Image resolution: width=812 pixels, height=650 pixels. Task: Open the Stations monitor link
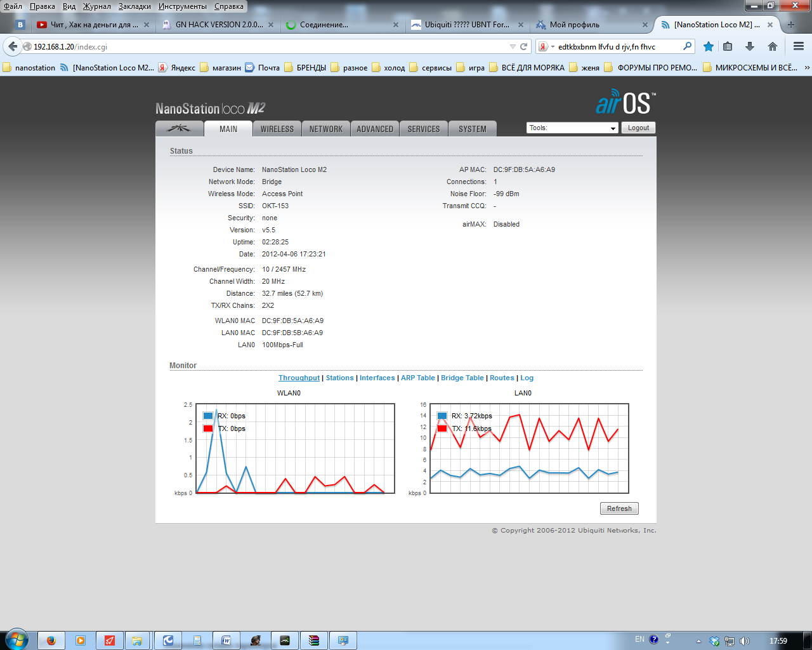[339, 378]
